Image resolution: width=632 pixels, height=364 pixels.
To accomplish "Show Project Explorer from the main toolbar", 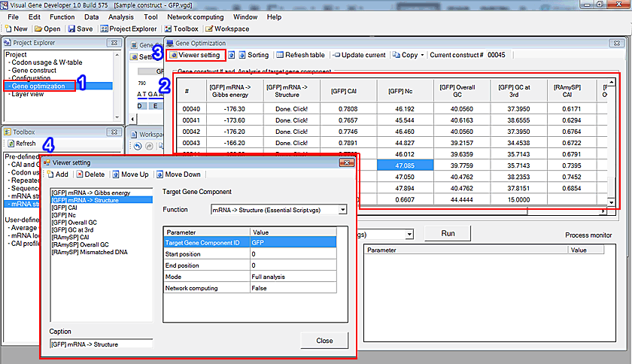I will coord(128,29).
